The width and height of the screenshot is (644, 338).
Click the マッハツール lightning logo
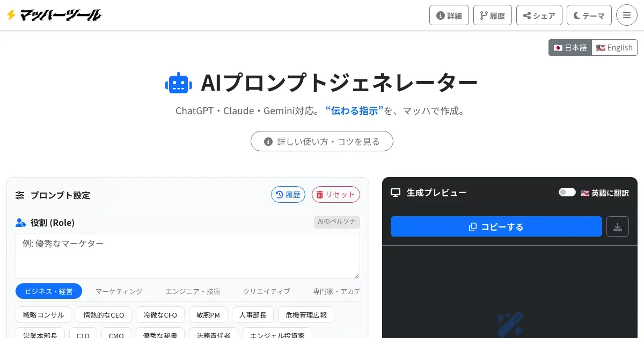click(54, 15)
